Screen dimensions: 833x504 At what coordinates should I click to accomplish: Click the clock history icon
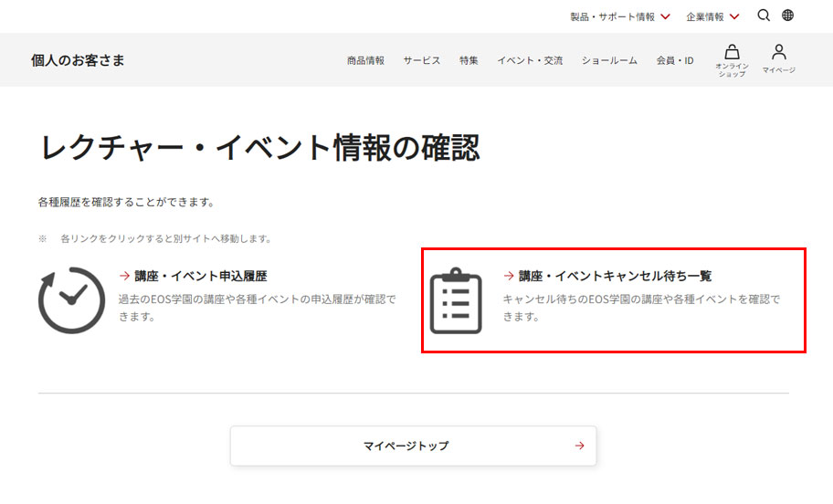coord(71,300)
